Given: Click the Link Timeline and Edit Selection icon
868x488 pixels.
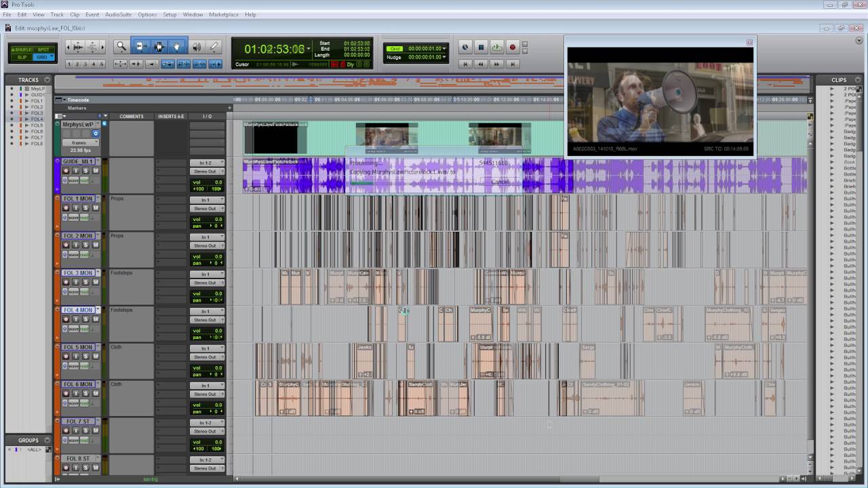Looking at the screenshot, I should (184, 64).
